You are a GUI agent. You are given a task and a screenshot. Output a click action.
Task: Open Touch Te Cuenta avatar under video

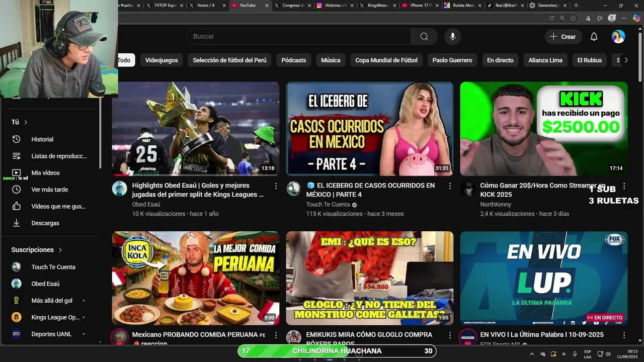click(294, 189)
